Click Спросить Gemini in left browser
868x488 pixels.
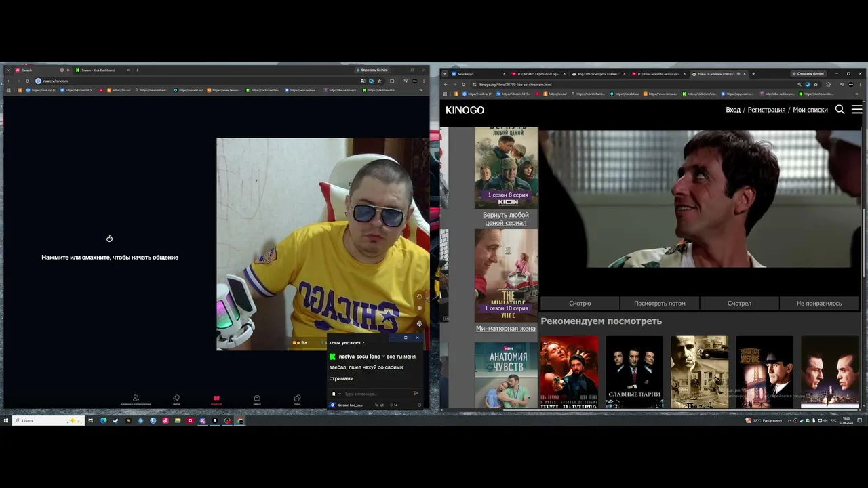coord(372,70)
